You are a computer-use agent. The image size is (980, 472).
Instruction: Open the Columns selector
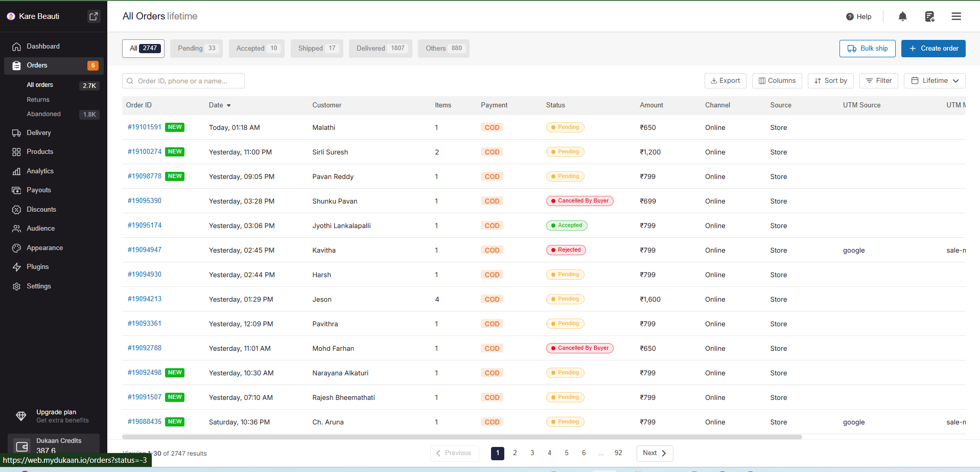click(777, 81)
